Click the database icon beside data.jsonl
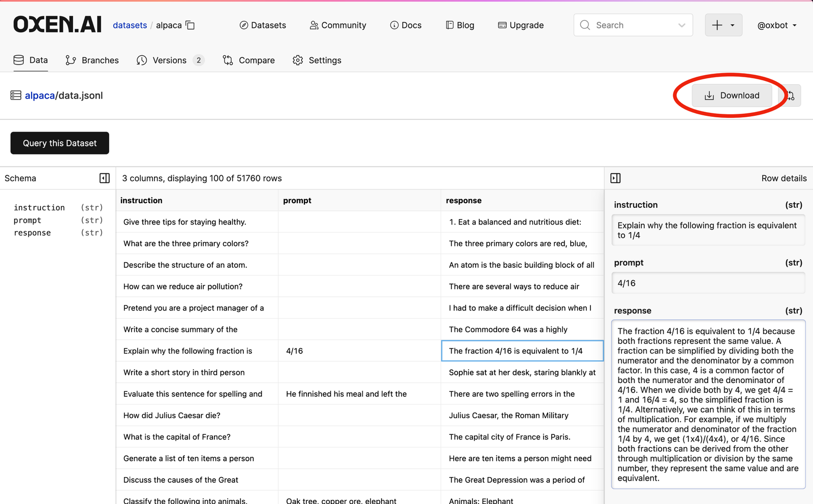The width and height of the screenshot is (813, 504). pos(15,95)
